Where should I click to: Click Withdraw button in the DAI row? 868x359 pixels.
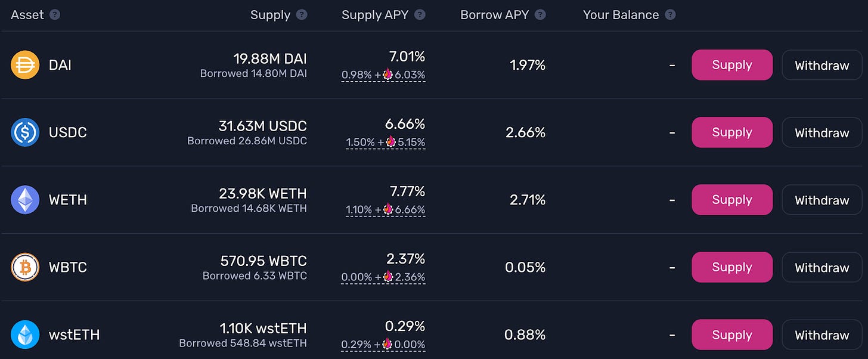[821, 65]
